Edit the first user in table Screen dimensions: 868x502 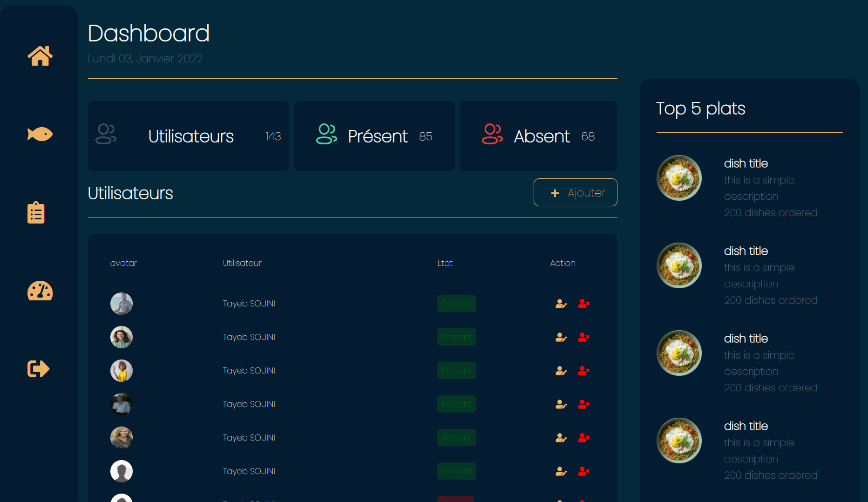tap(561, 304)
